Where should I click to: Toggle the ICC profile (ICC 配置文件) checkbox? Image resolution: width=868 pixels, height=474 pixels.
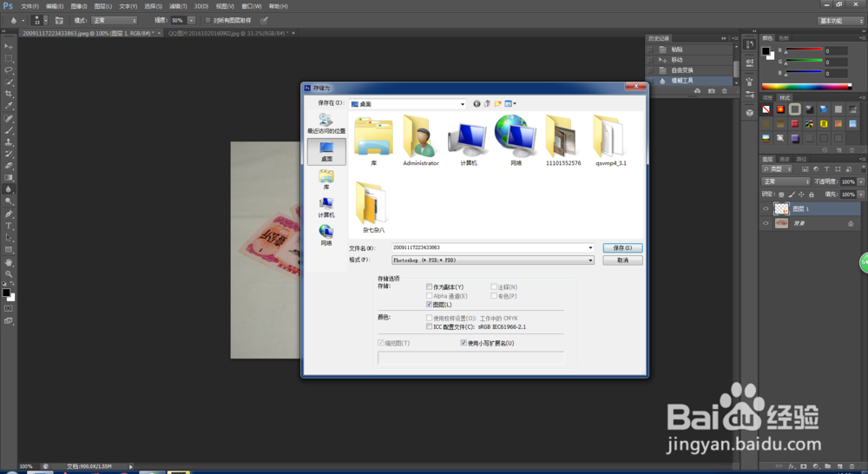tap(429, 326)
